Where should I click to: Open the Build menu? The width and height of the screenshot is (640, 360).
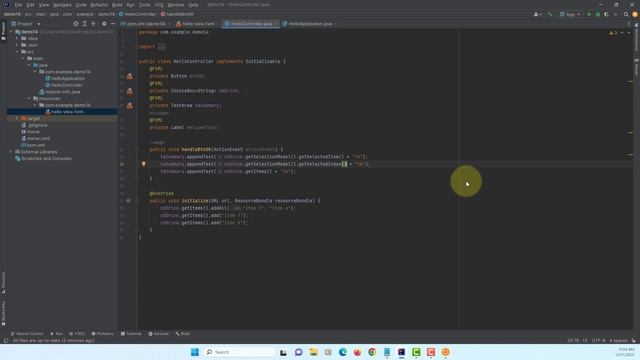click(117, 5)
